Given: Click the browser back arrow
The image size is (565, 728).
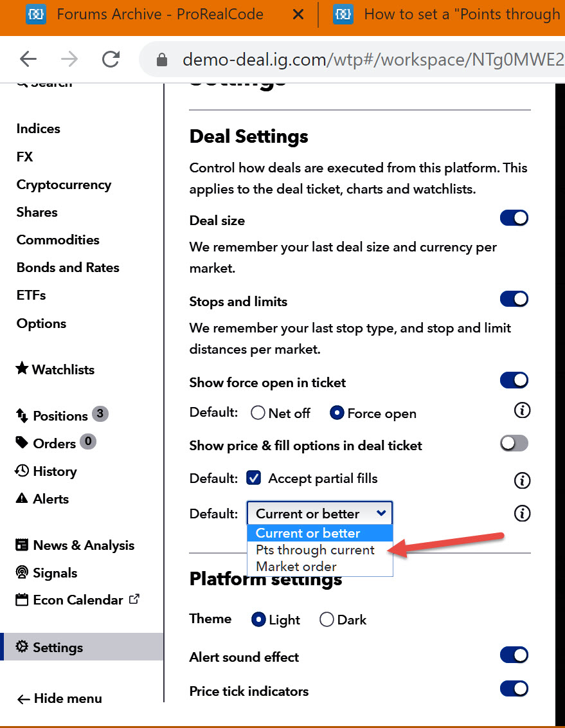Looking at the screenshot, I should (x=28, y=59).
